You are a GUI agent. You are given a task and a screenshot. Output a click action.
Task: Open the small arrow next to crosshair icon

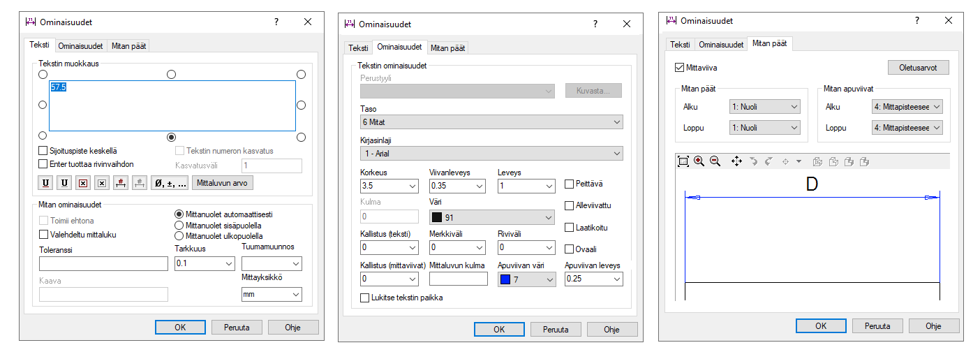point(799,161)
